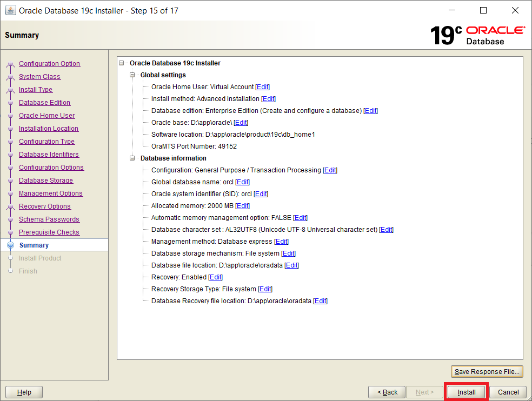Screen dimensions: 532x401
Task: Open the Configuration Options step
Action: pos(51,167)
